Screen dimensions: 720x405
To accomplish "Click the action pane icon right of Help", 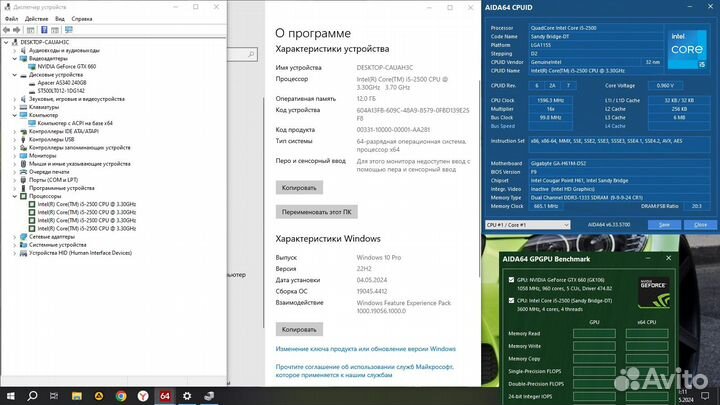I will click(55, 30).
